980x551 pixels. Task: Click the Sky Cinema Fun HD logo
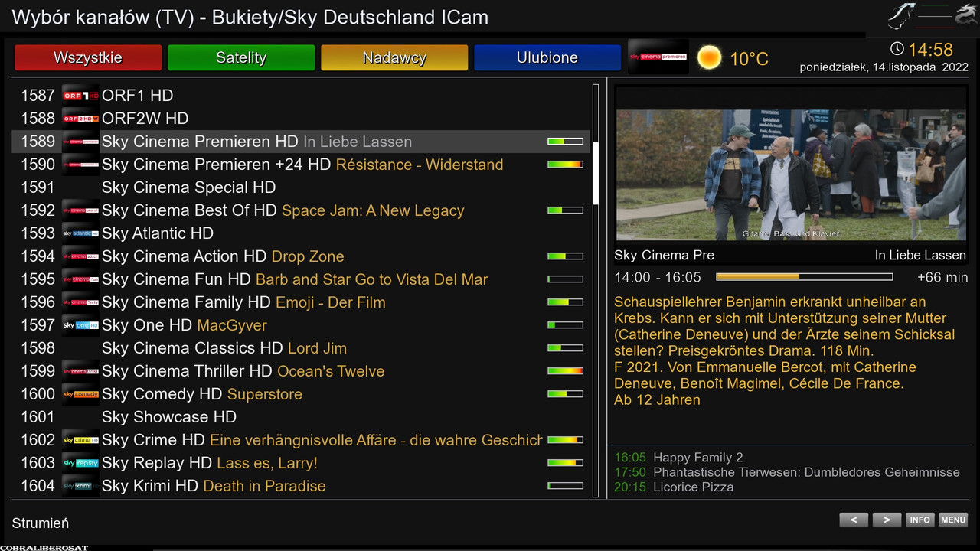80,279
